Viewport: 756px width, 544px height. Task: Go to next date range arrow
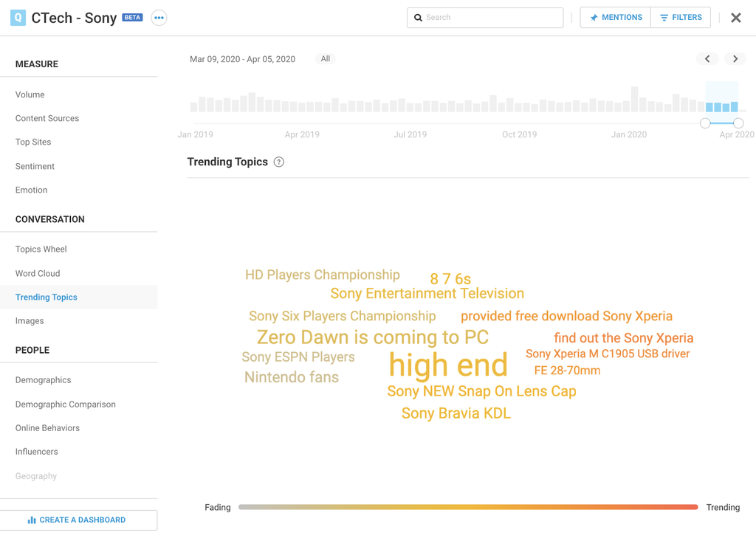735,59
